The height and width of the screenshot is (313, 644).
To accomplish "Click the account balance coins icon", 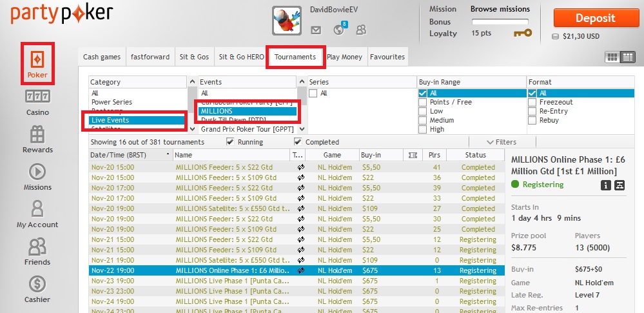I will tap(555, 37).
